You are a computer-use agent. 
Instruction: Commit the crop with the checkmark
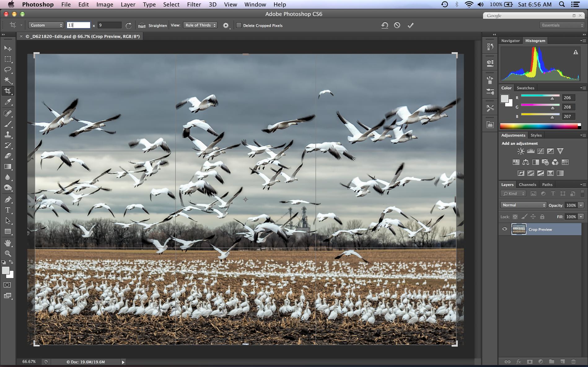click(410, 25)
